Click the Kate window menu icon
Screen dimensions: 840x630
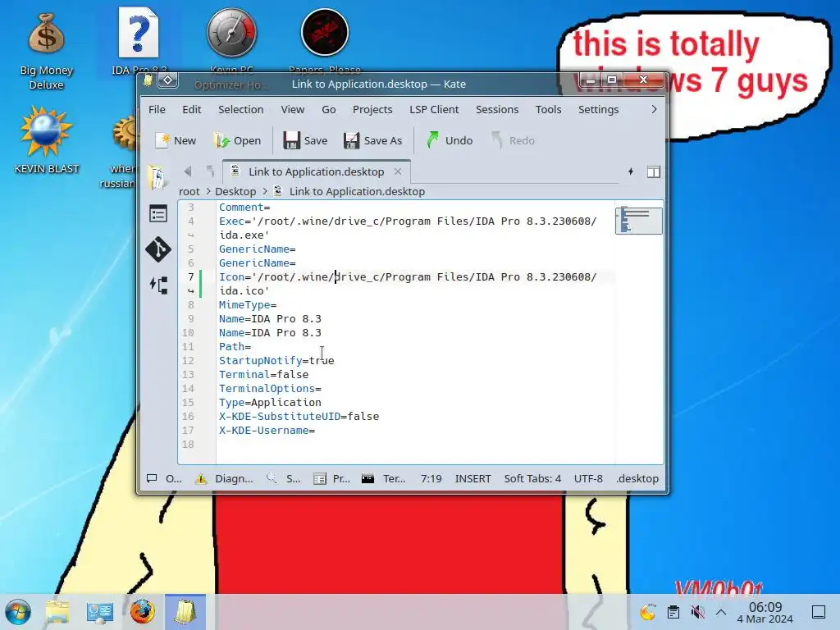(x=148, y=80)
